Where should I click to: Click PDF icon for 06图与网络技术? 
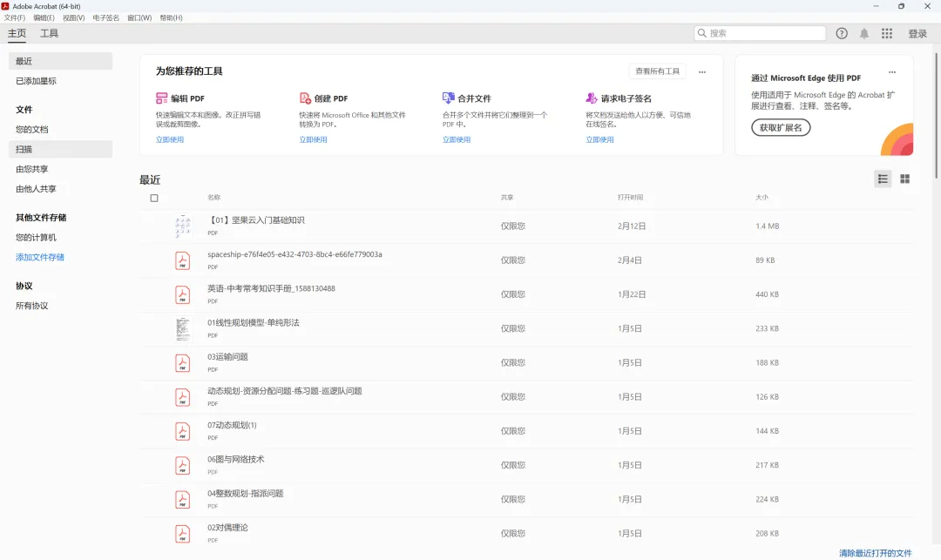coord(182,466)
